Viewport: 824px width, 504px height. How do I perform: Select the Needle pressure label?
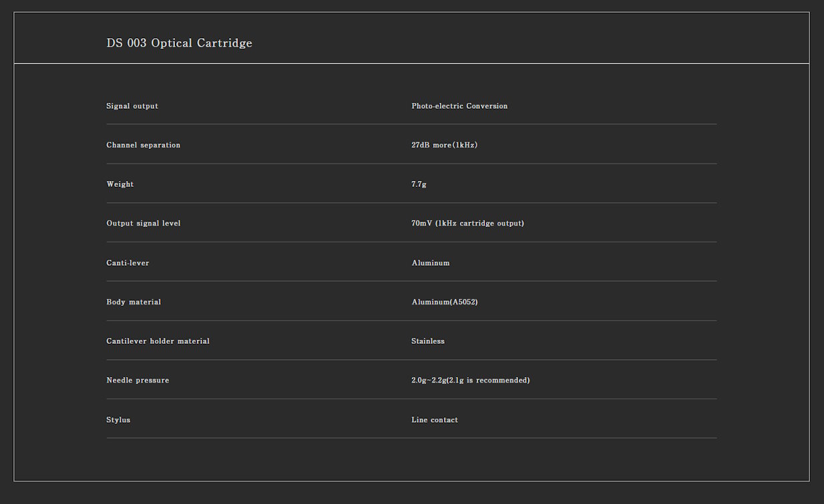pyautogui.click(x=138, y=381)
